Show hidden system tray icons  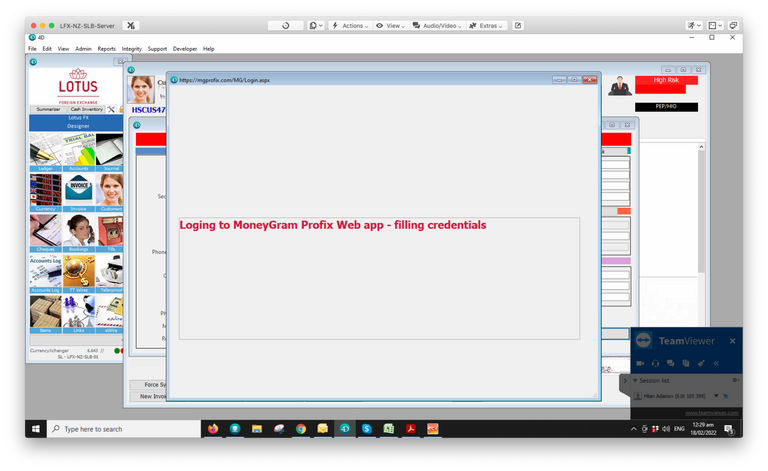point(634,429)
